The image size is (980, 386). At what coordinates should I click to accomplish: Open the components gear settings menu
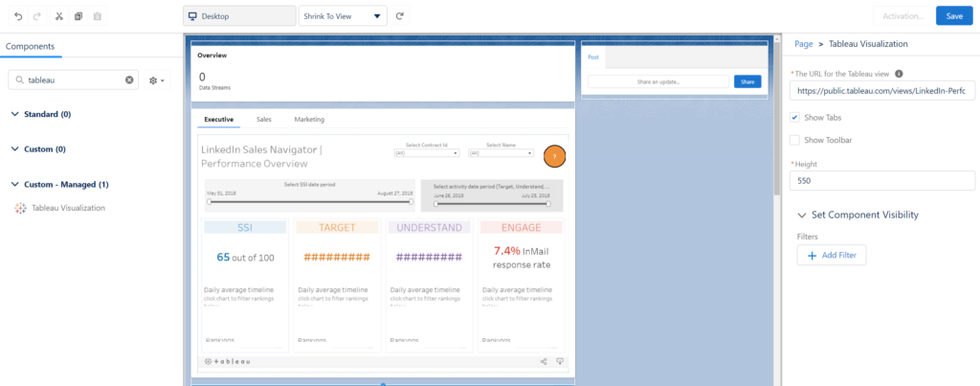pyautogui.click(x=157, y=80)
